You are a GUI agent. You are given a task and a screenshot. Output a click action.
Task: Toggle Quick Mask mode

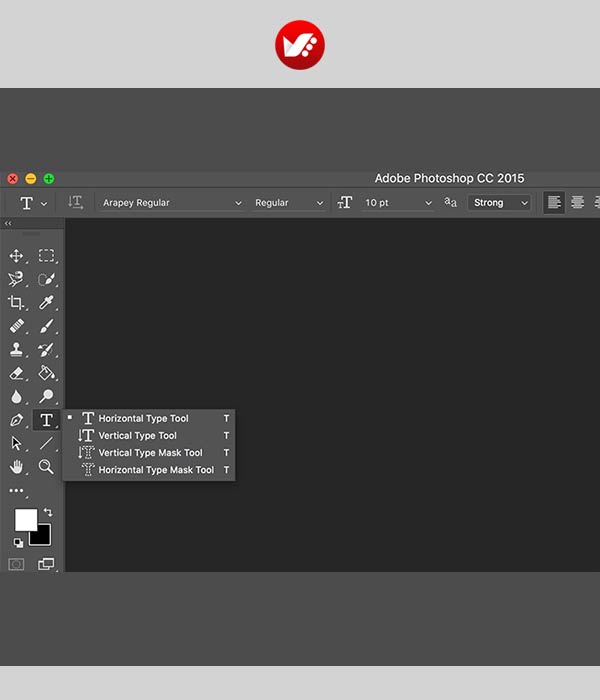point(17,565)
